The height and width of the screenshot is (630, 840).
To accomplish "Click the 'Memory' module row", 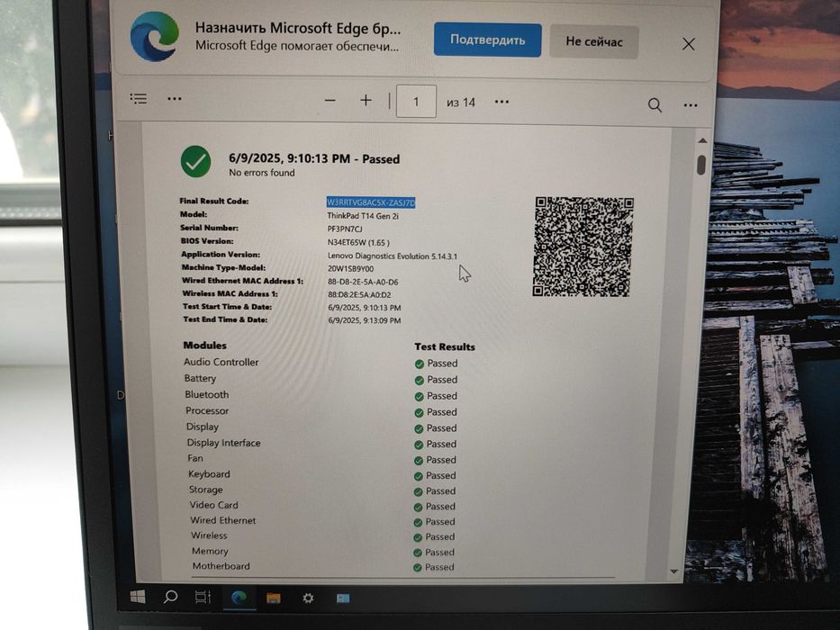I will (x=210, y=551).
